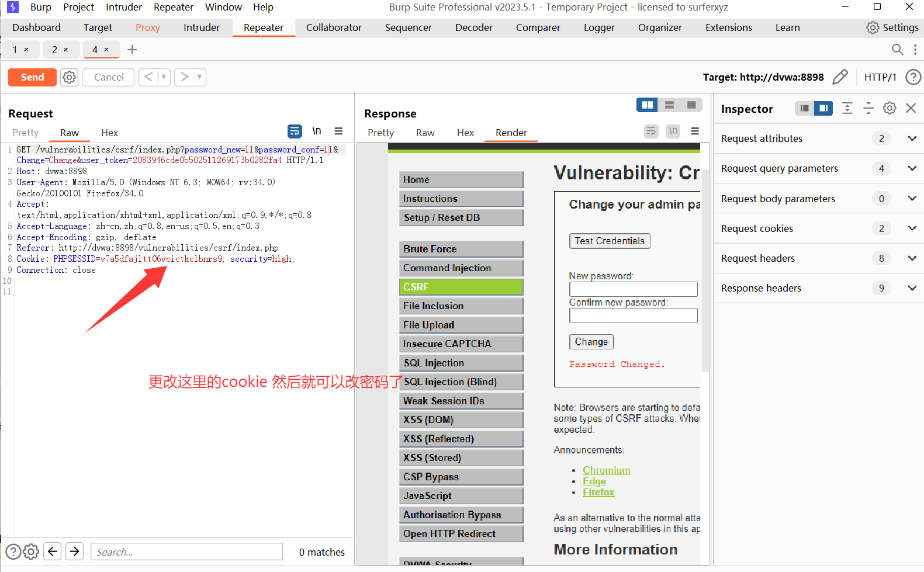The width and height of the screenshot is (924, 572).
Task: Click the Send button
Action: 32,77
